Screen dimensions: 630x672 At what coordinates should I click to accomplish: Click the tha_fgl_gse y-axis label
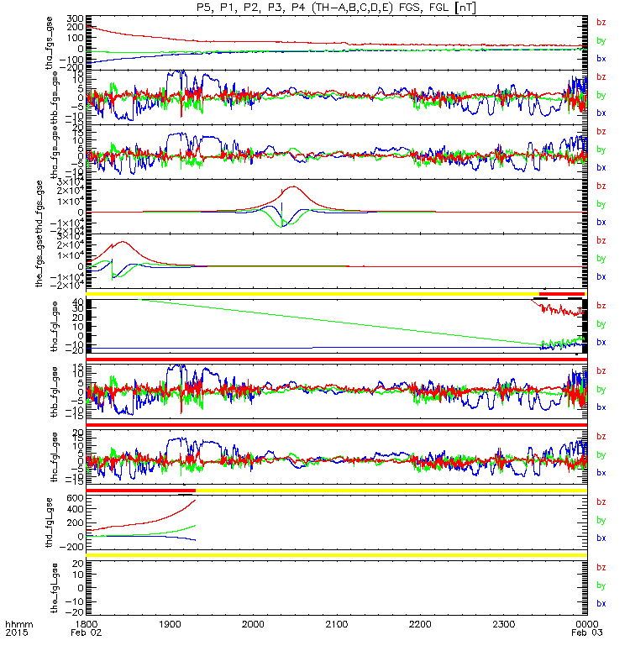pyautogui.click(x=55, y=327)
